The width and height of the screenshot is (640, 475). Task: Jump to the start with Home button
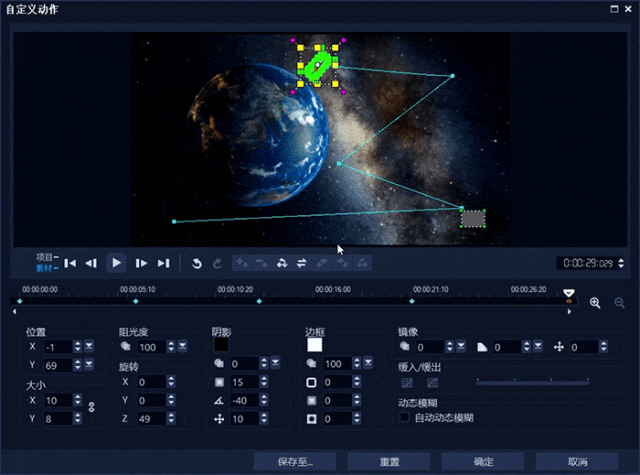pyautogui.click(x=70, y=263)
